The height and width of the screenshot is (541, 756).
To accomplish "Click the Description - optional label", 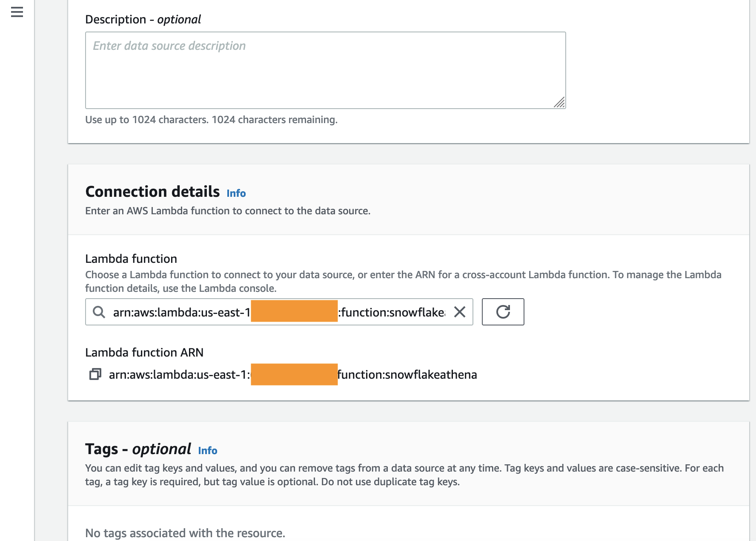I will click(143, 20).
